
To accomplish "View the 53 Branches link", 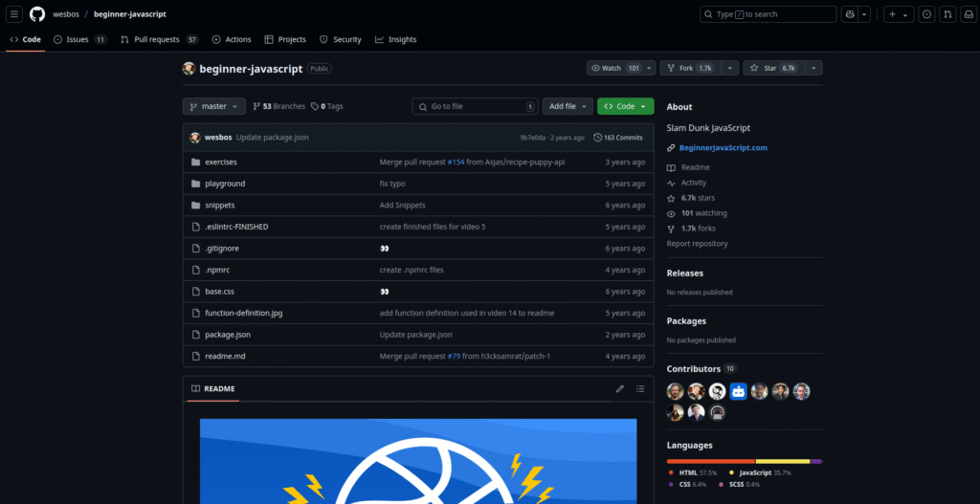I will [x=278, y=106].
